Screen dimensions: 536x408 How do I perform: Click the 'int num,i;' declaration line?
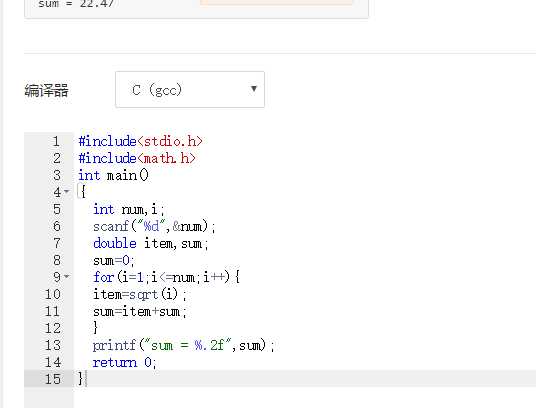click(x=129, y=209)
